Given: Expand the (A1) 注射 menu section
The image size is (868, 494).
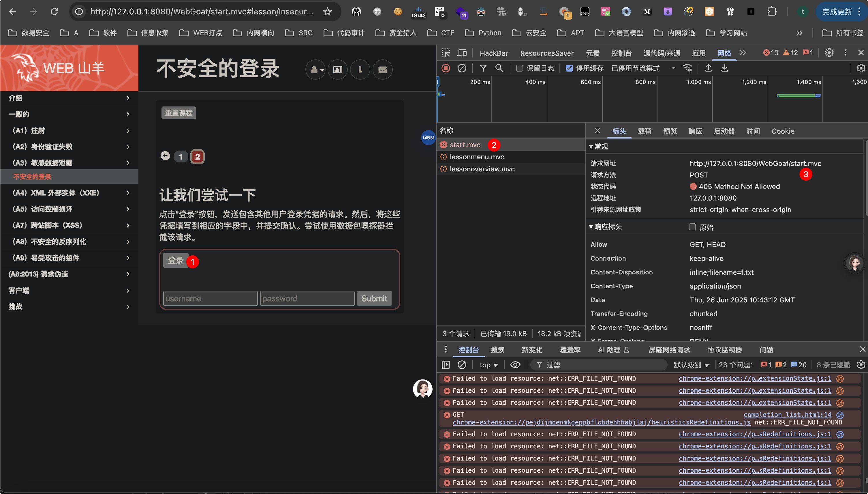Looking at the screenshot, I should pos(69,131).
